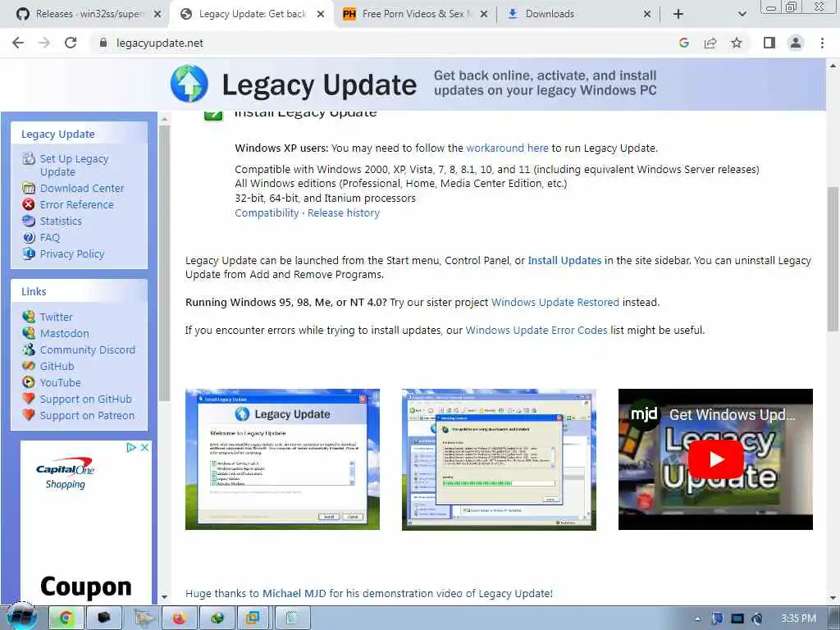Switch to the GitHub Releases tab
Viewport: 840px width, 630px height.
point(89,14)
